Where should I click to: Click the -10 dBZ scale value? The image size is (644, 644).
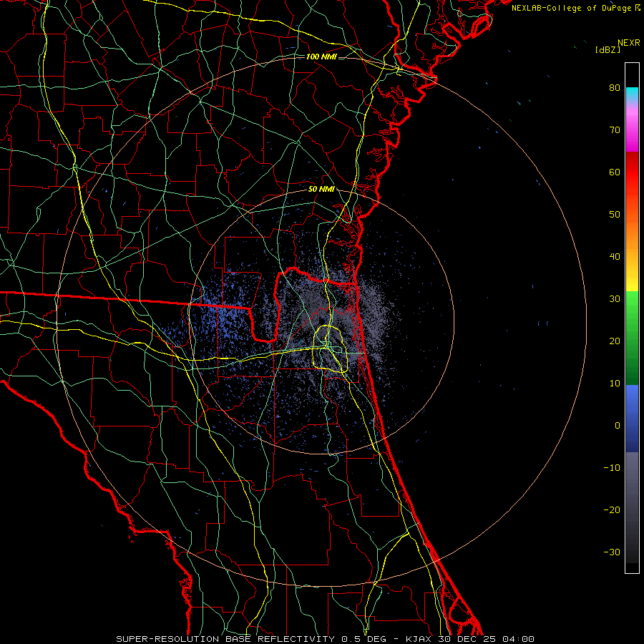point(612,468)
